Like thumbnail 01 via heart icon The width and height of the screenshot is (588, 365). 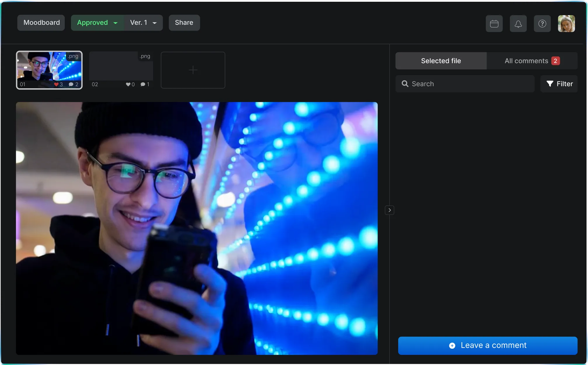56,84
